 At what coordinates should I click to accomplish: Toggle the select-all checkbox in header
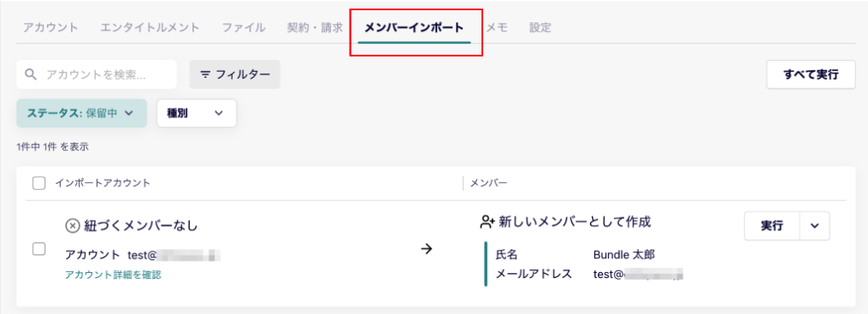(x=38, y=183)
